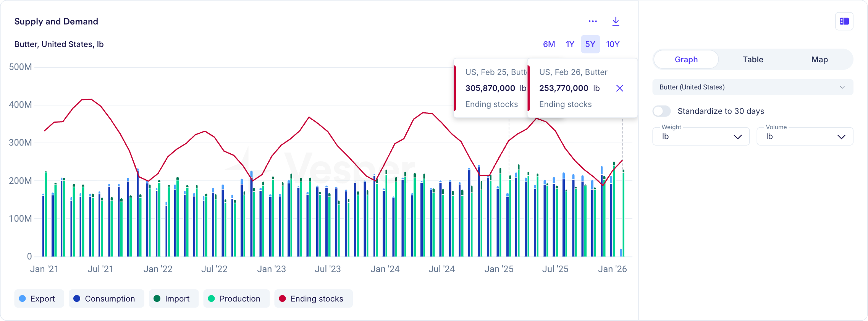
Task: Click the download chart icon
Action: pyautogui.click(x=616, y=21)
